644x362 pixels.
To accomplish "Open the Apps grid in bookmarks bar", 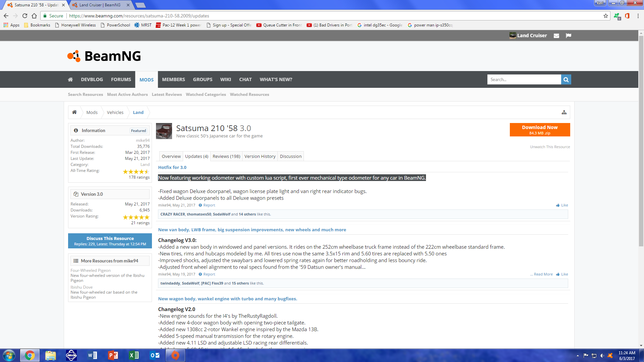I will tap(11, 25).
